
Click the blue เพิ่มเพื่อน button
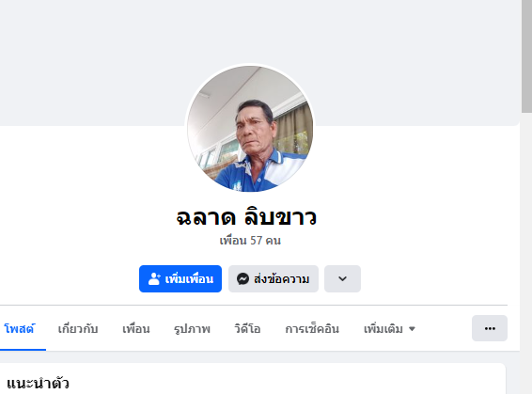pyautogui.click(x=180, y=278)
